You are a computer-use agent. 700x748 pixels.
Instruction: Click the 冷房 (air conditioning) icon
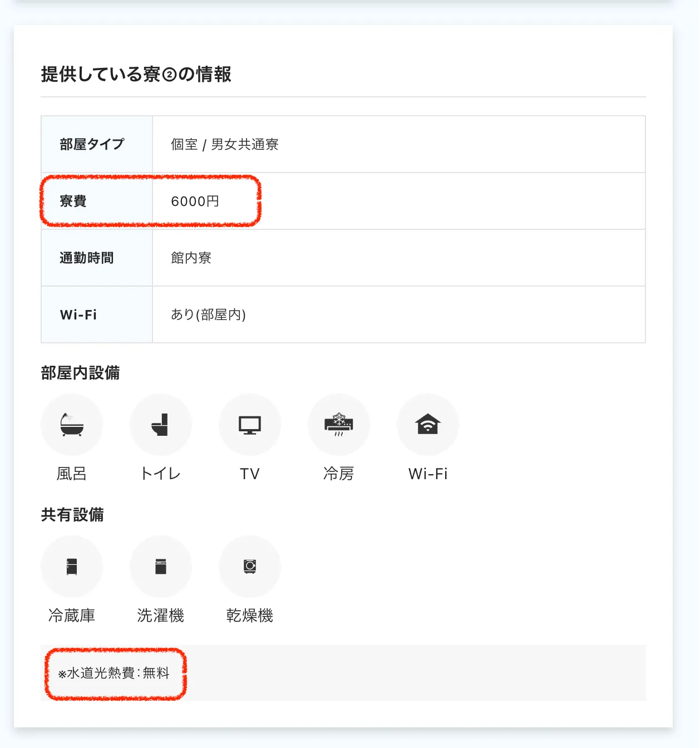point(339,424)
